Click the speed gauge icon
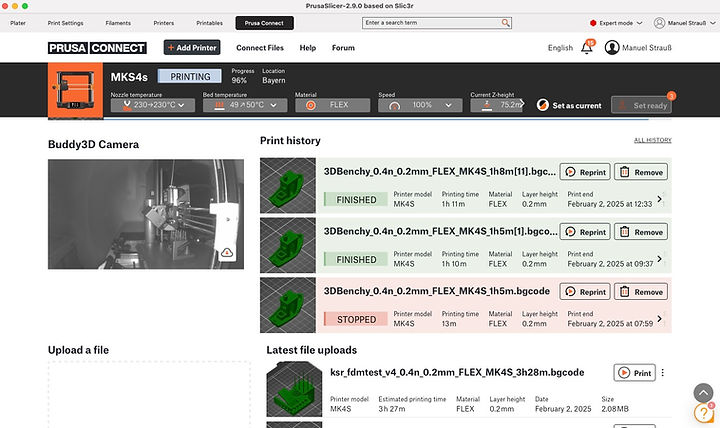This screenshot has width=720, height=428. [394, 106]
